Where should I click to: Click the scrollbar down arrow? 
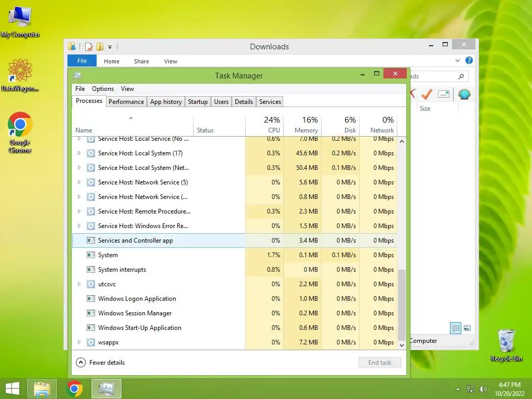[x=402, y=345]
